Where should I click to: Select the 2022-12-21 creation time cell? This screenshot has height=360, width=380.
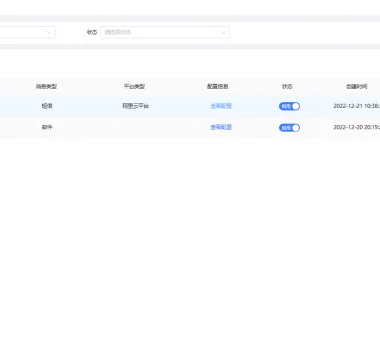pyautogui.click(x=356, y=106)
